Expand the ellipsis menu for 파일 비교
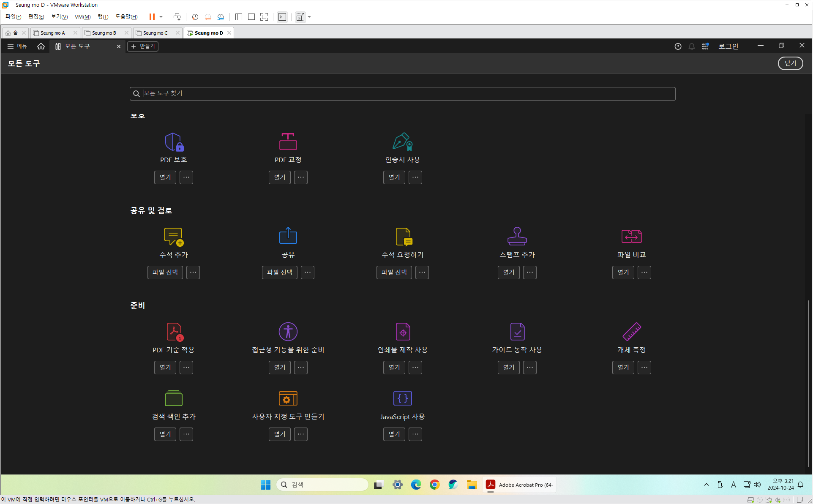This screenshot has width=813, height=504. (644, 272)
